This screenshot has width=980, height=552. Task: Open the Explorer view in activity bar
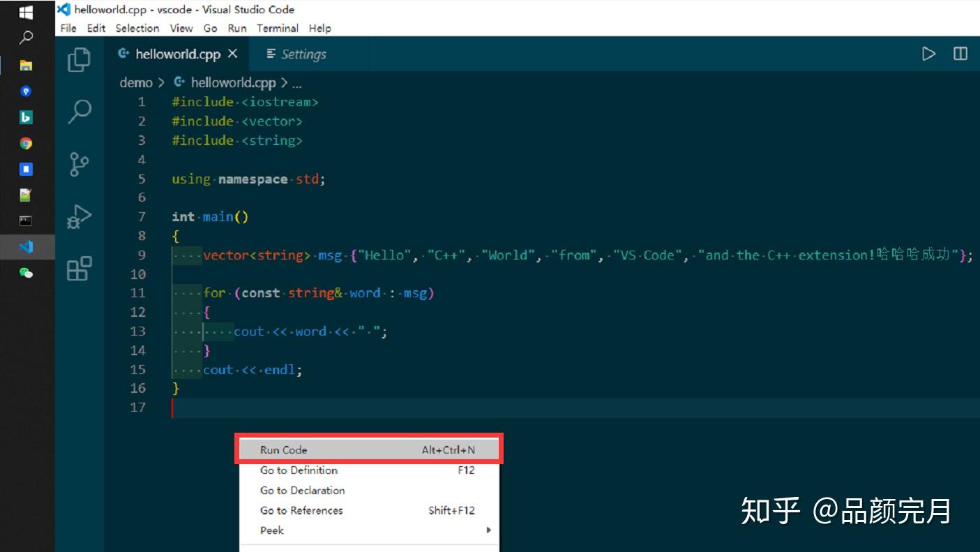79,59
